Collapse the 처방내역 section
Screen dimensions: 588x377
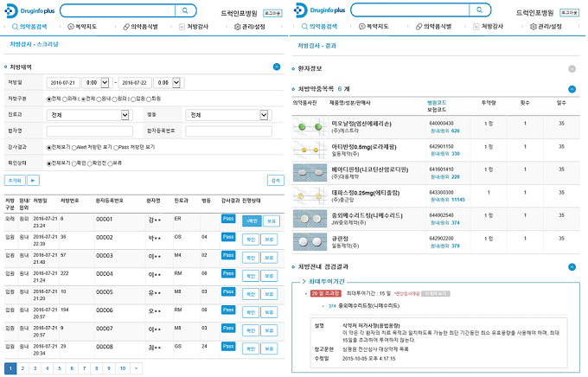[277, 66]
